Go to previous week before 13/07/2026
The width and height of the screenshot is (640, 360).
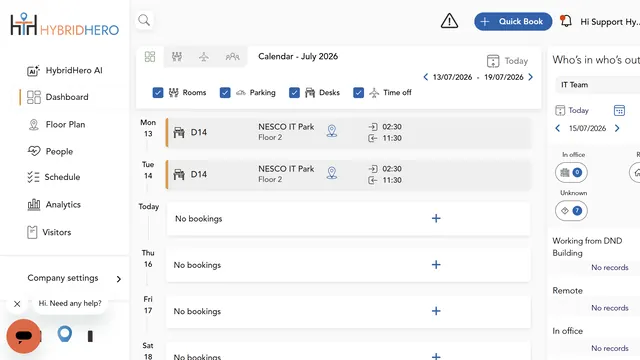click(426, 77)
